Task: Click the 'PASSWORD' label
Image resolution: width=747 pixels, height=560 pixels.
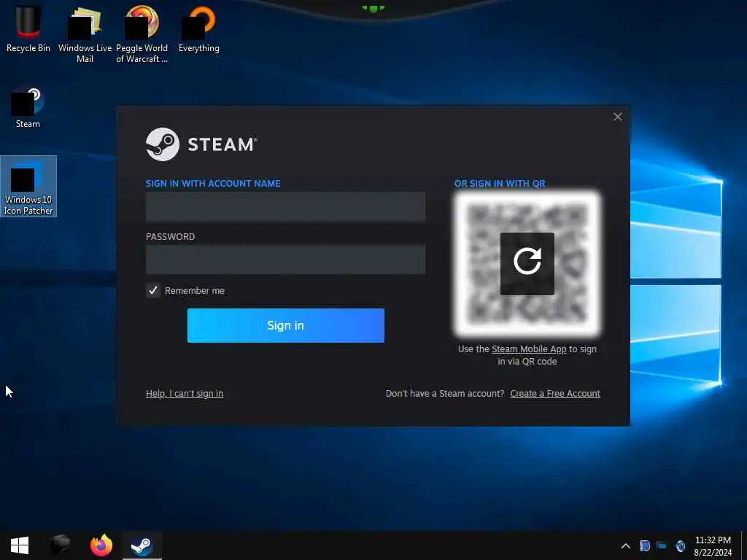Action: (170, 237)
